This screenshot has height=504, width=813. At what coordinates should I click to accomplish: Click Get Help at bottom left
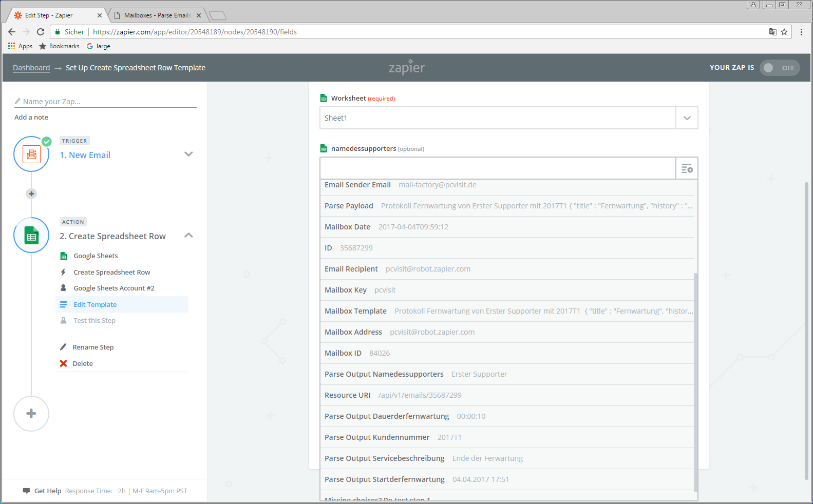point(47,491)
